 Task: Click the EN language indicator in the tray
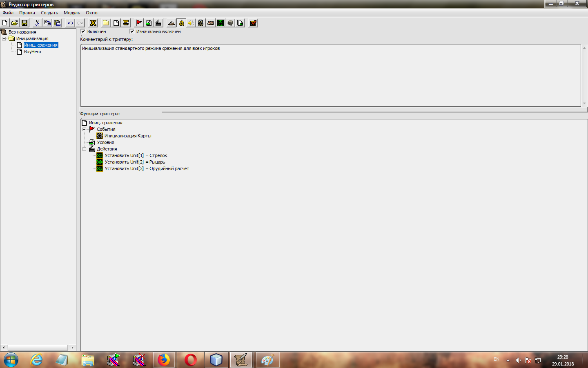click(497, 359)
